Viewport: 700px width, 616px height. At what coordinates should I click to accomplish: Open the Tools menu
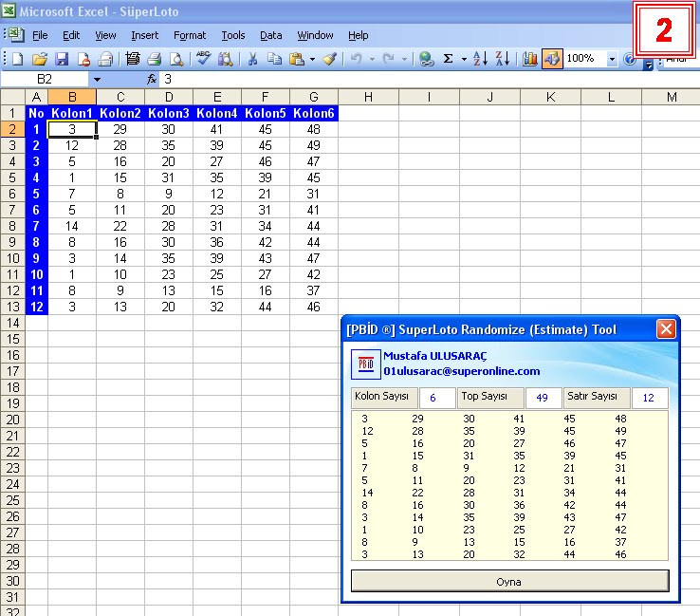233,35
